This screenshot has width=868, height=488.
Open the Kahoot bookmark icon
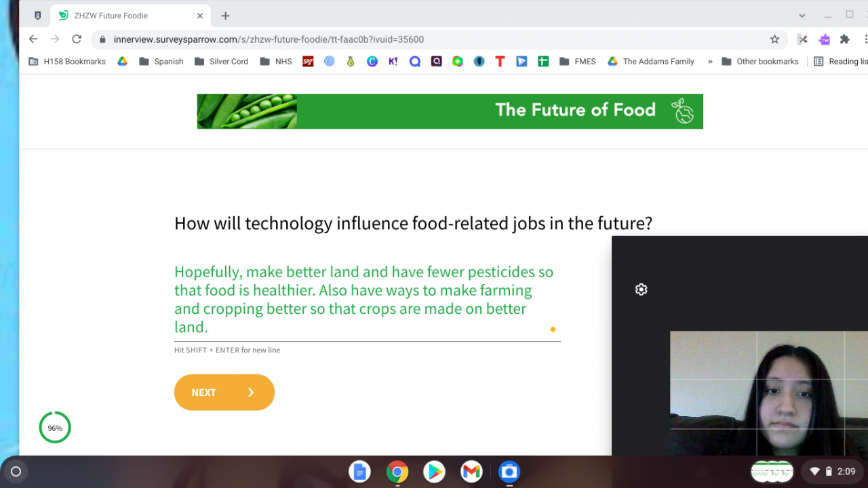click(393, 61)
